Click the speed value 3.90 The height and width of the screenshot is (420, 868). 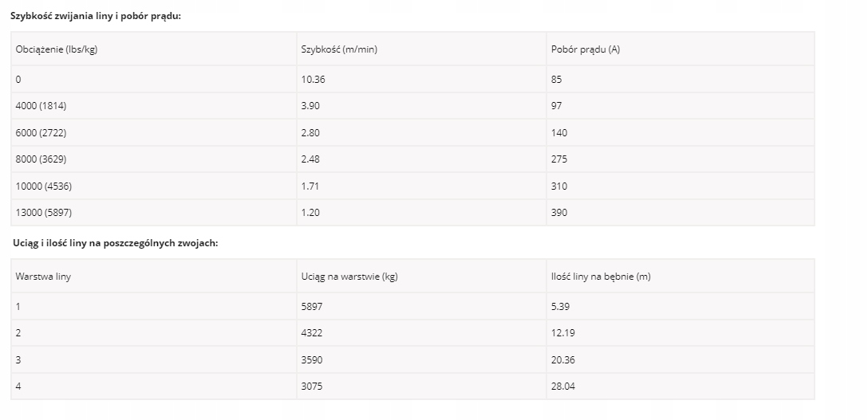tap(310, 106)
